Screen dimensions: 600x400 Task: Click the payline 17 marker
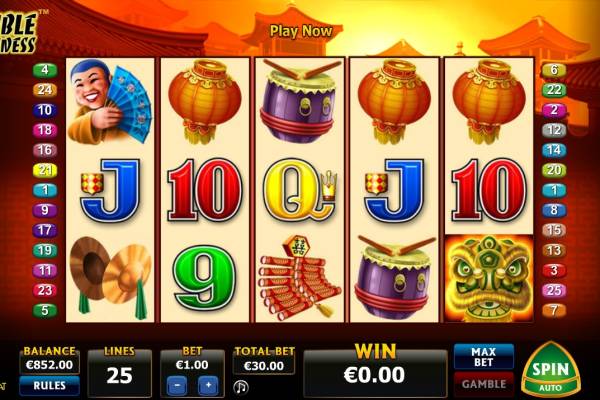(x=45, y=230)
